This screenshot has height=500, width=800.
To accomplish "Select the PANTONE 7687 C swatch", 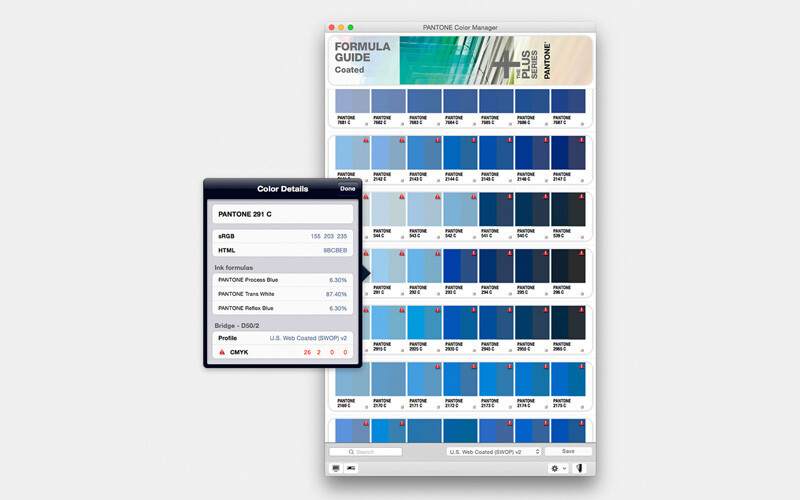I will coord(568,101).
